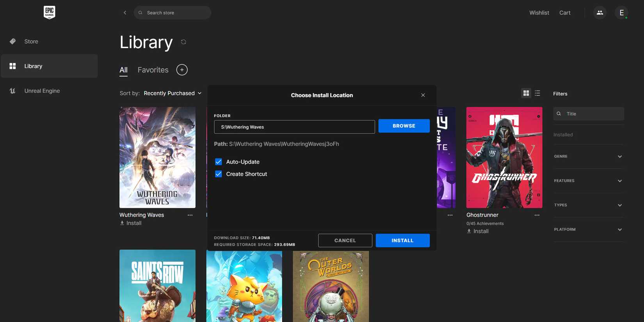Go back with the back arrow
644x322 pixels.
(x=125, y=12)
